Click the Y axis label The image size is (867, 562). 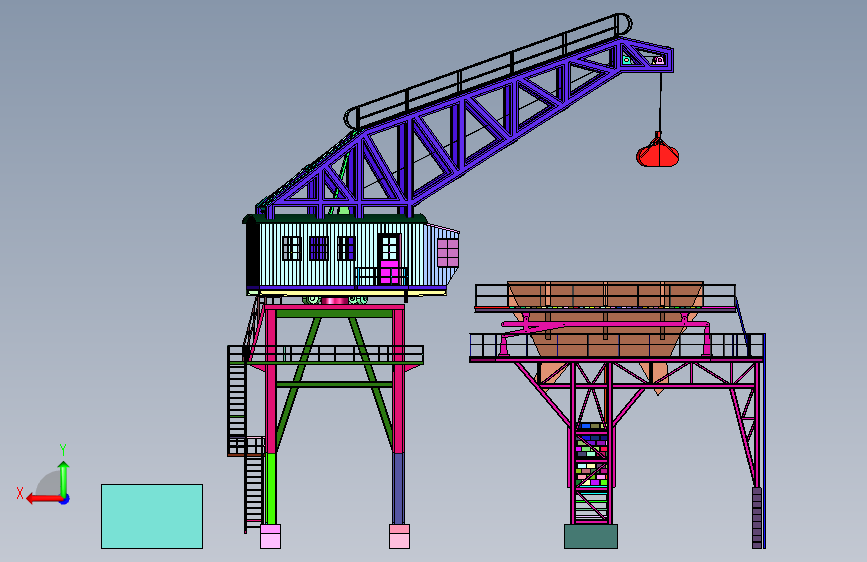click(63, 449)
